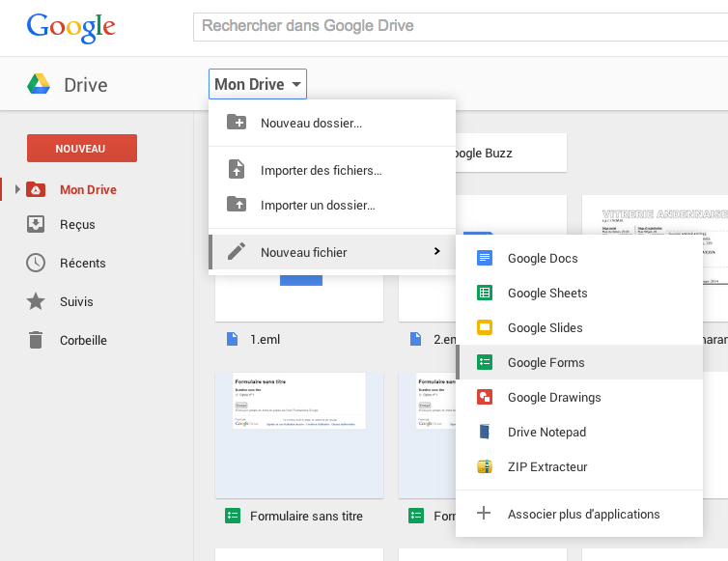728x561 pixels.
Task: Expand the Mon Drive tree arrow
Action: [x=17, y=189]
